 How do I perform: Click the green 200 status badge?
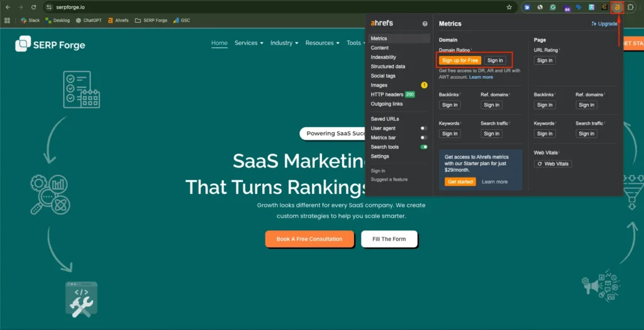point(409,94)
